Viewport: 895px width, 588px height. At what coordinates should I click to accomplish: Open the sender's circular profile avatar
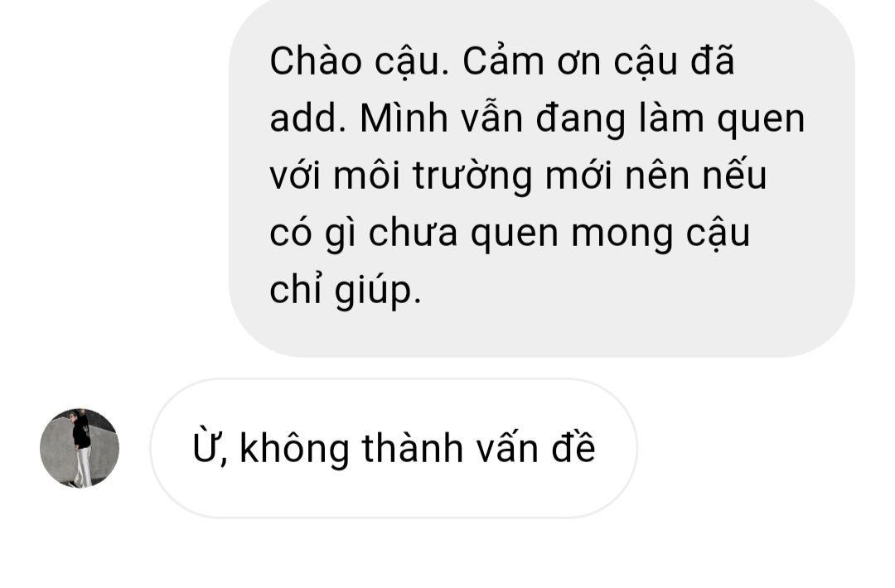point(80,448)
